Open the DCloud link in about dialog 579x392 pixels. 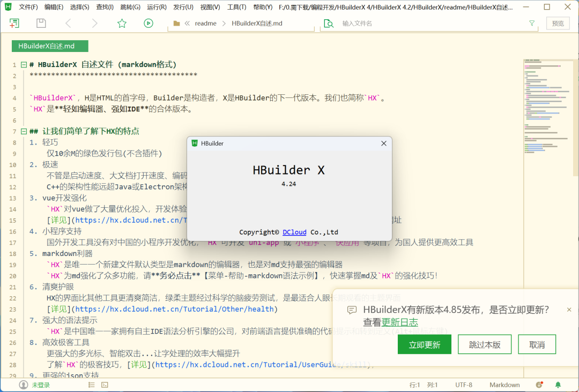294,232
